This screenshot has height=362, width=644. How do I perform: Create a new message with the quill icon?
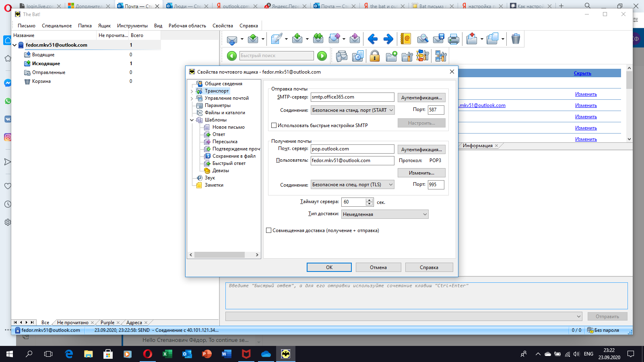point(277,39)
